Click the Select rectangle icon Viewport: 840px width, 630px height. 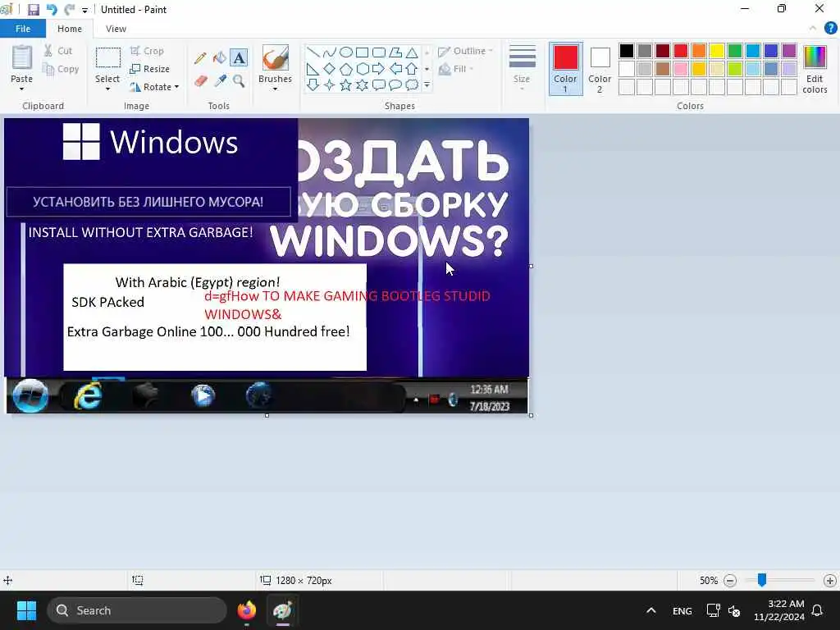(x=107, y=58)
